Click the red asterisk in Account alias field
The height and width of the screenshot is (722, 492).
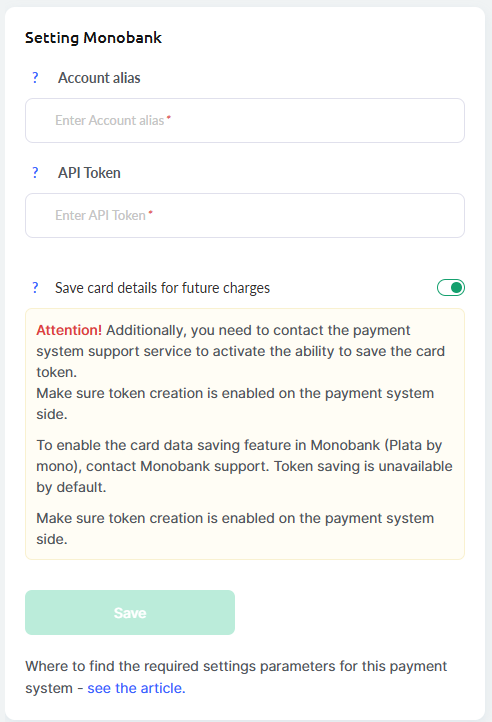[x=169, y=118]
